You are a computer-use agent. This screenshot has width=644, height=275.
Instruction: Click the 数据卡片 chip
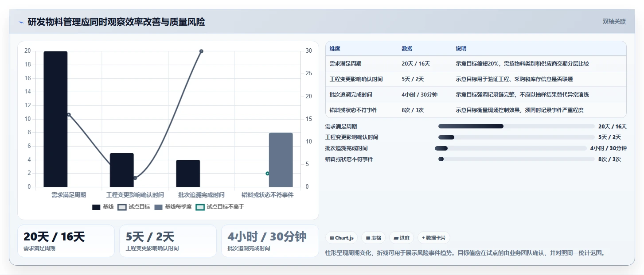(x=433, y=238)
